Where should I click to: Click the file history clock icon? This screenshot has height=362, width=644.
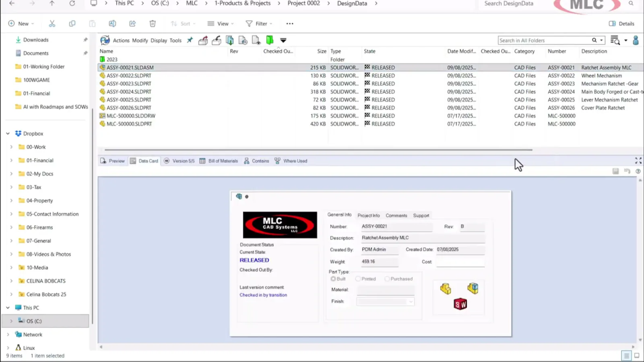coord(243,40)
